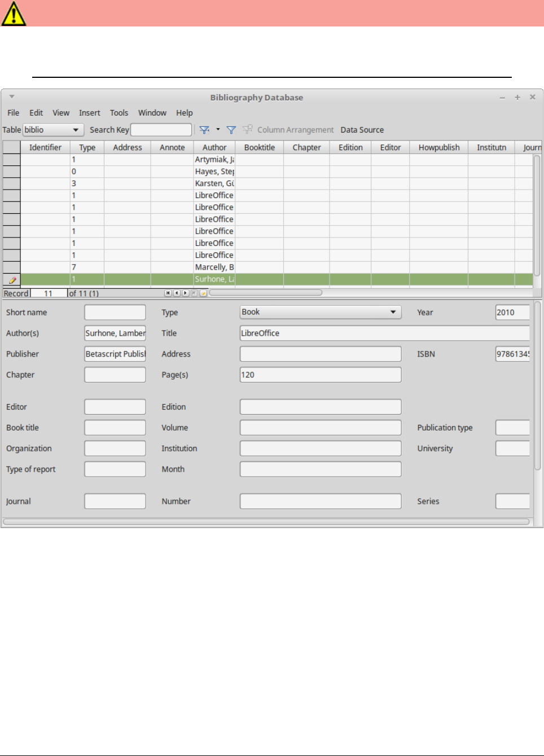Select the Marcelly author cell
544x756 pixels.
pyautogui.click(x=214, y=267)
